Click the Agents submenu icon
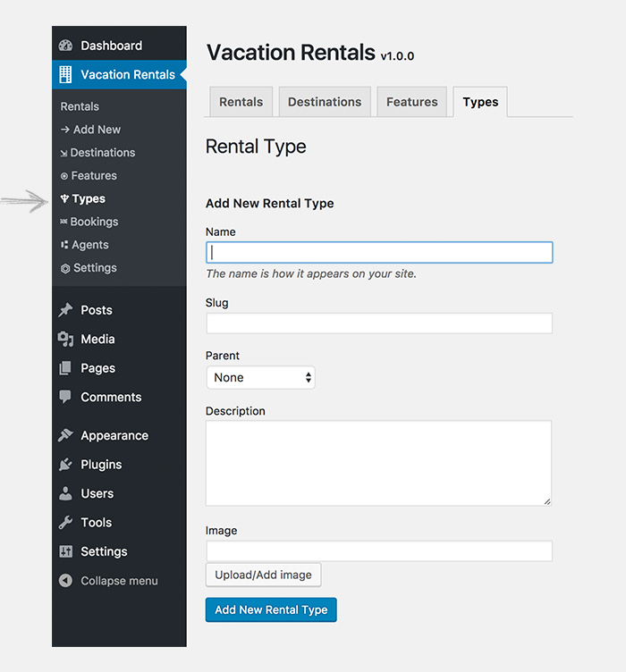 click(64, 245)
